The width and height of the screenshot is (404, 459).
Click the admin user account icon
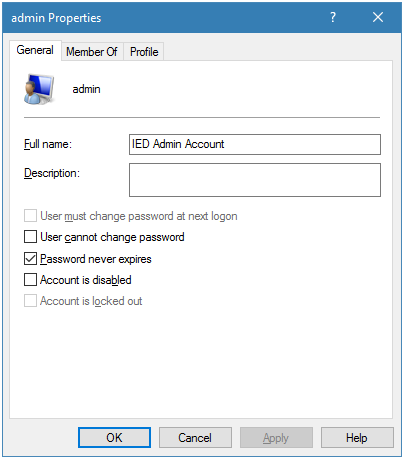click(39, 89)
